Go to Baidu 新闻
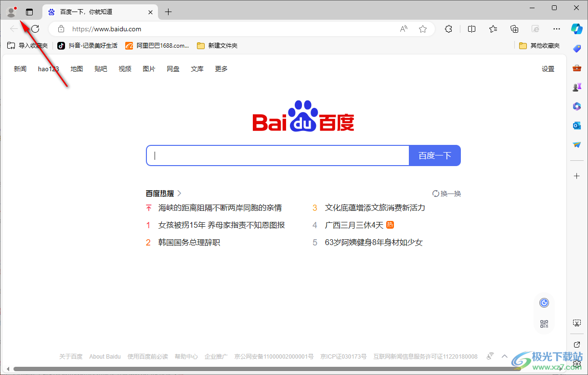 tap(20, 69)
